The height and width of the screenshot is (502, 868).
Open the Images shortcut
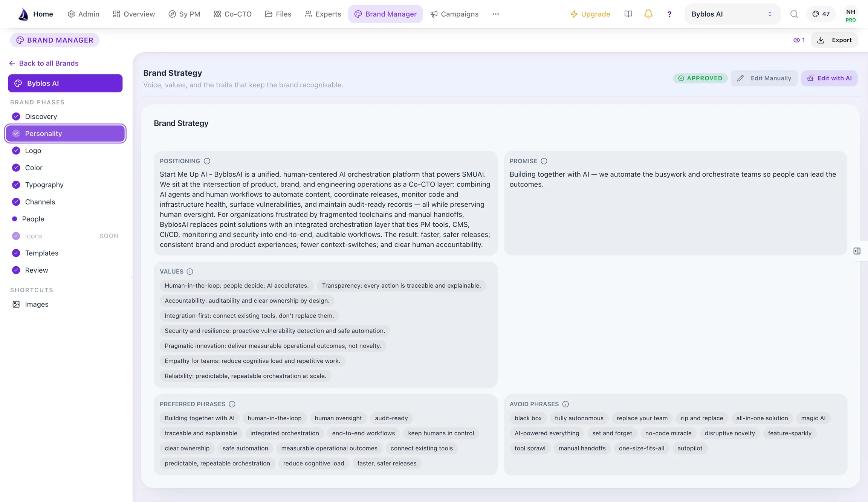(65, 304)
